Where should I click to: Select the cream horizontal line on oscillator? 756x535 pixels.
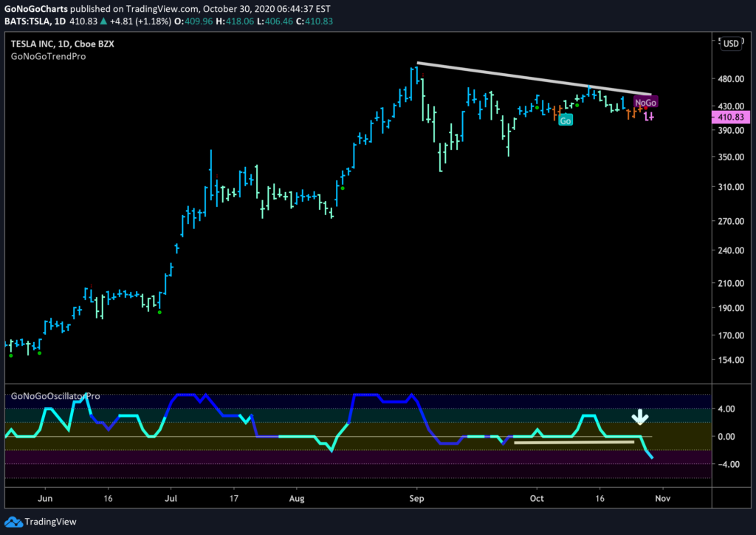574,442
